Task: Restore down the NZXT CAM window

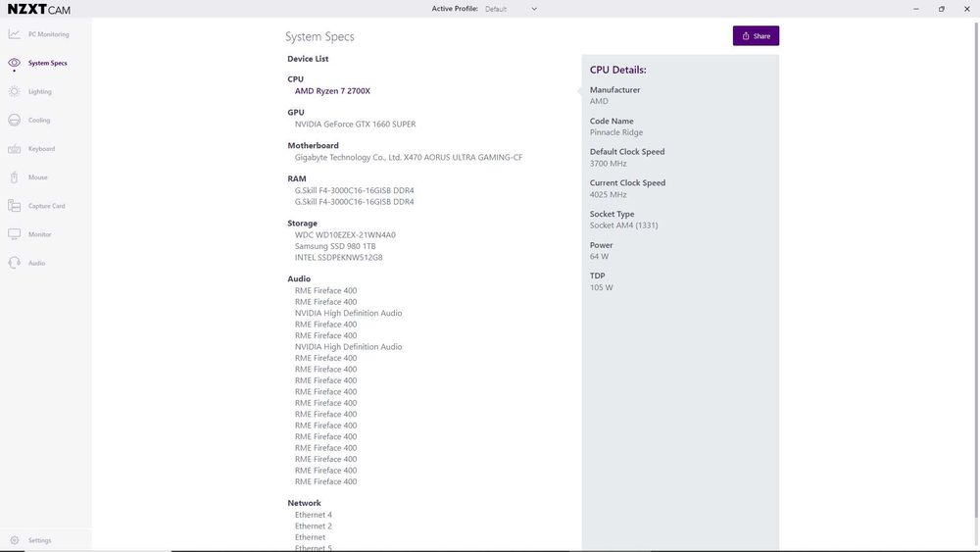Action: (x=941, y=9)
